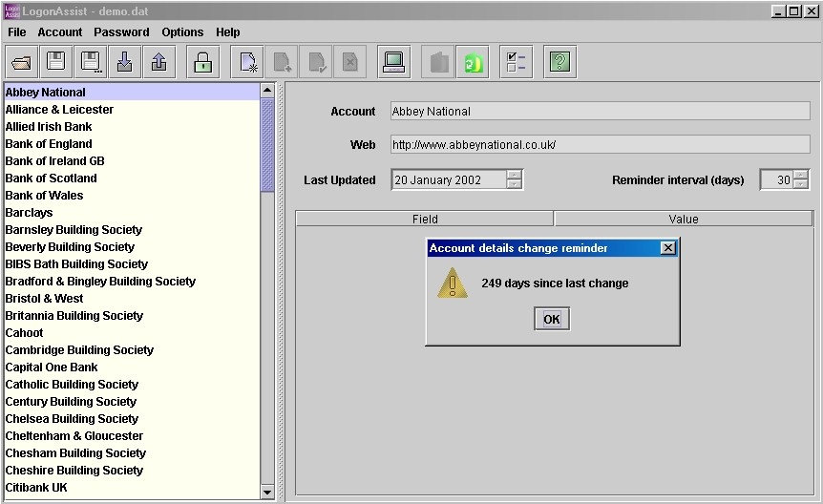The image size is (823, 504).
Task: Select Bank of Ireland GB entry
Action: (133, 160)
